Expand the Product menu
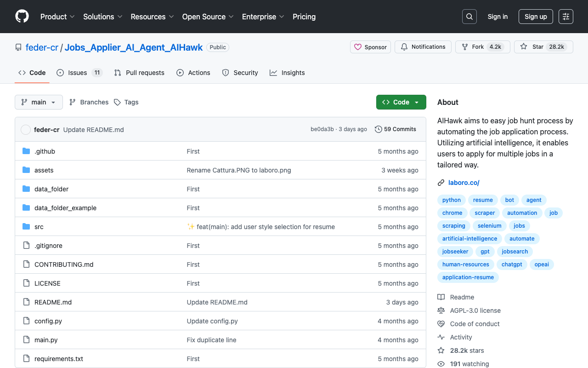This screenshot has height=368, width=588. [x=57, y=17]
